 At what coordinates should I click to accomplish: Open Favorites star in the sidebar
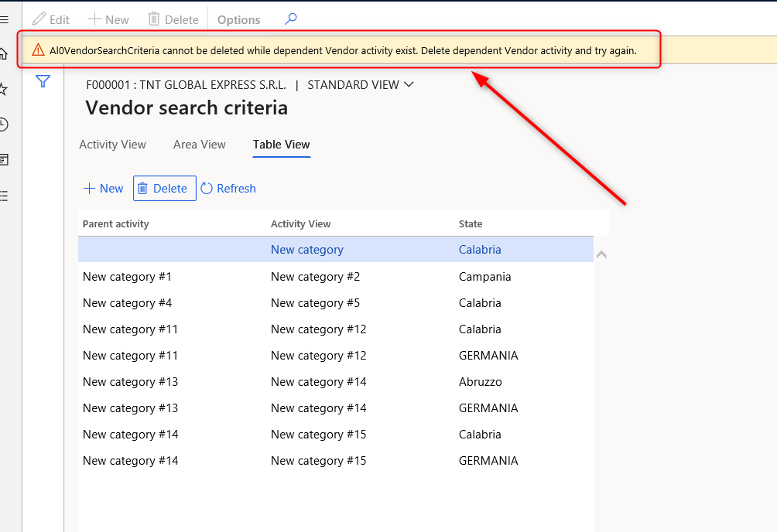(x=4, y=89)
